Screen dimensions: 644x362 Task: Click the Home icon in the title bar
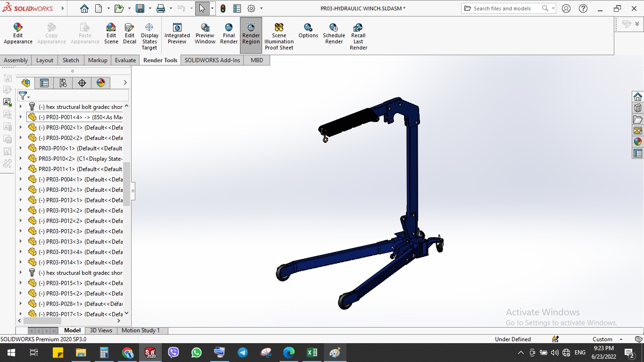[x=84, y=8]
